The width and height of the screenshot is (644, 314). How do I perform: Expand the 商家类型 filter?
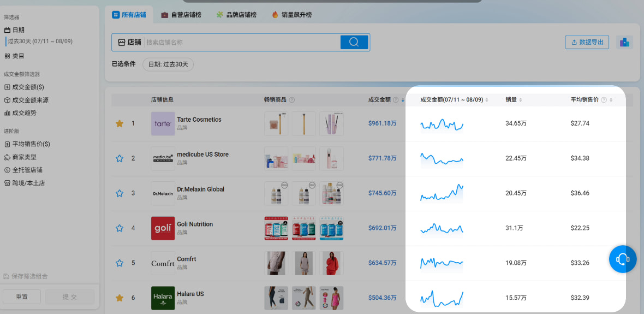(21, 157)
